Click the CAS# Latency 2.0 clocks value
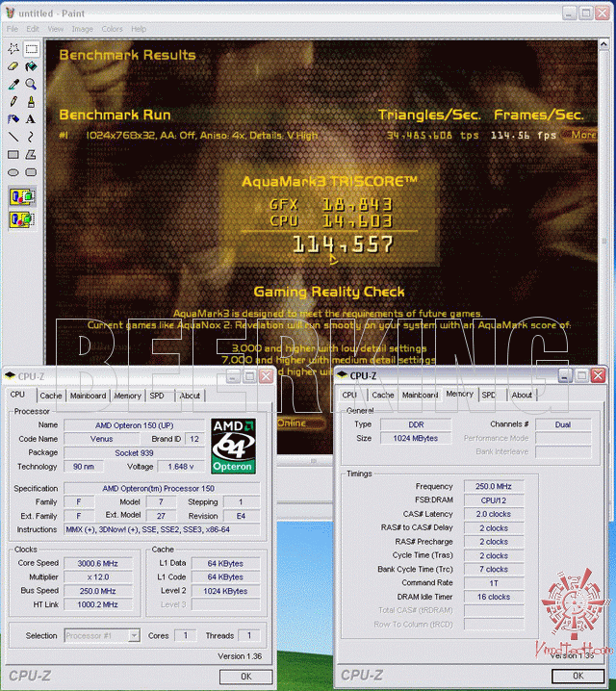The height and width of the screenshot is (691, 616). [x=494, y=514]
